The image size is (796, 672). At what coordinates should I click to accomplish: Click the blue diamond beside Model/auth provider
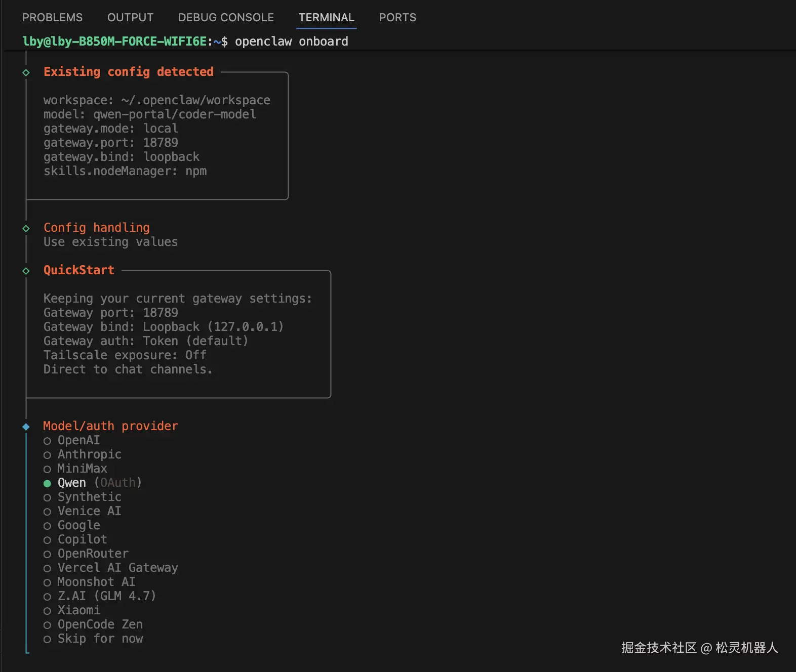tap(26, 427)
